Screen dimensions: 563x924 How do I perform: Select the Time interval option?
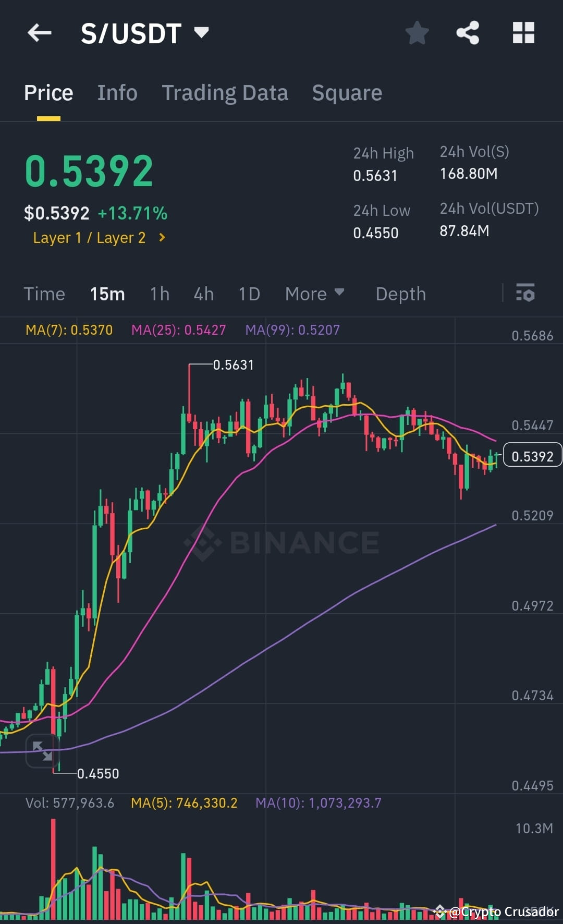point(44,294)
